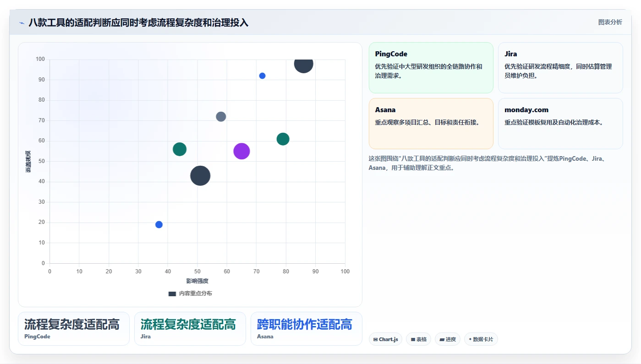641x364 pixels.
Task: Click the Chart.js tag
Action: click(385, 339)
